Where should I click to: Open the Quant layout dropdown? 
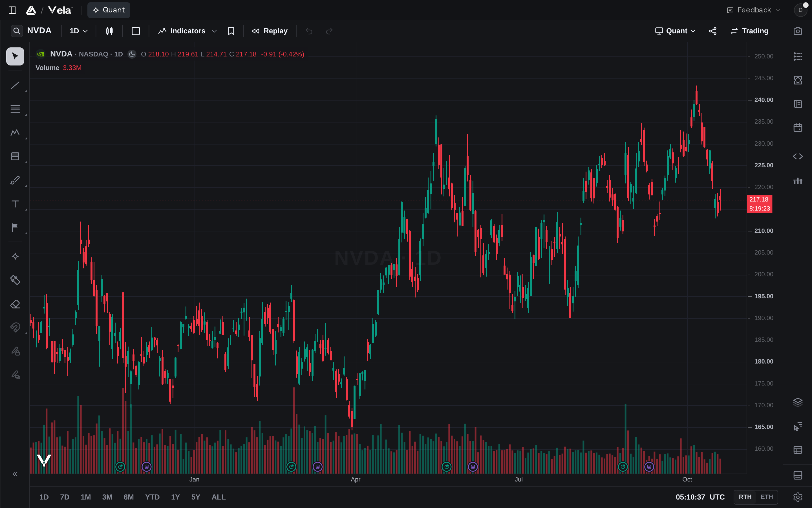click(x=675, y=31)
